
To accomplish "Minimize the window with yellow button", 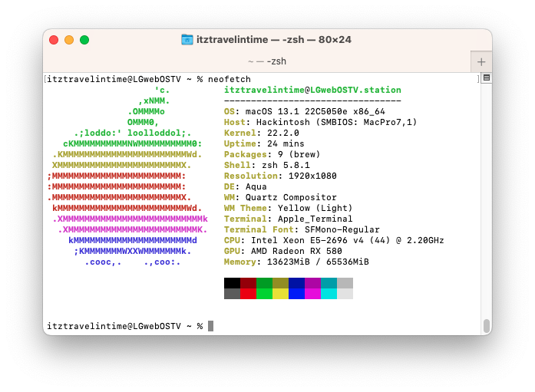I will point(69,40).
